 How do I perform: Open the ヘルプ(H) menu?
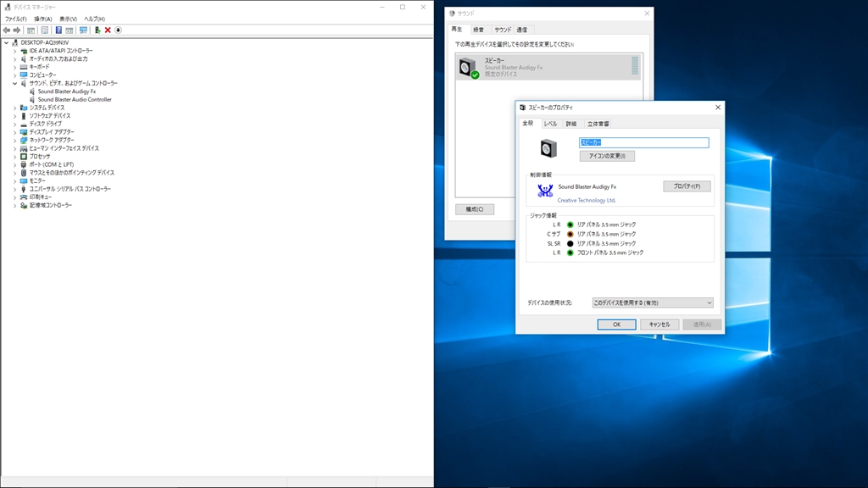[95, 19]
